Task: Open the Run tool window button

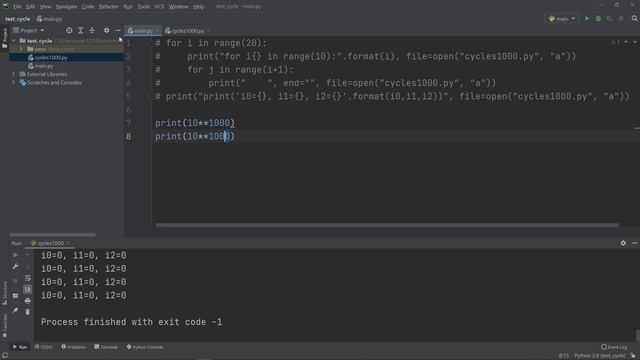Action: 20,347
